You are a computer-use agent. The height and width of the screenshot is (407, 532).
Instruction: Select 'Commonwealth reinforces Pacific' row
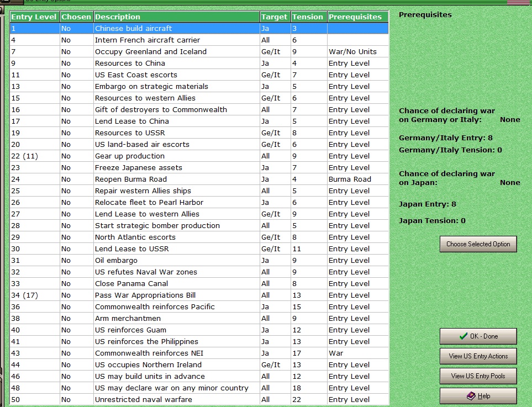coord(199,306)
